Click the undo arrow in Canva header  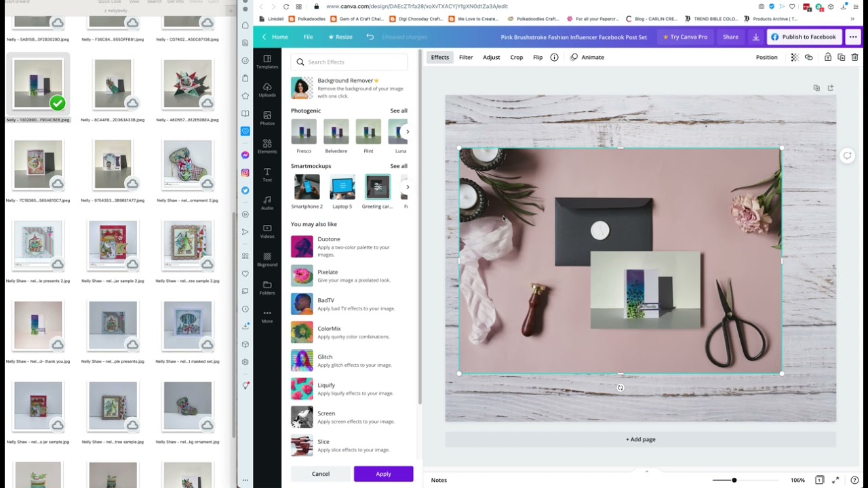click(370, 37)
